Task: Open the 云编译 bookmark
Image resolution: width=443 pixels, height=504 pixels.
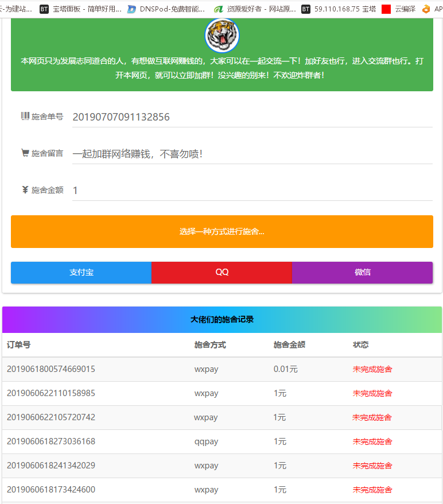Action: tap(399, 9)
